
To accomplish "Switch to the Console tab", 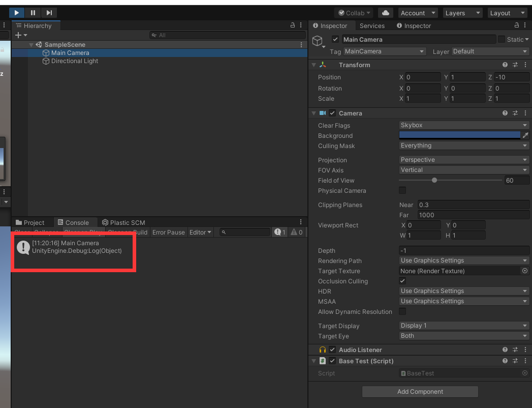I will (73, 222).
